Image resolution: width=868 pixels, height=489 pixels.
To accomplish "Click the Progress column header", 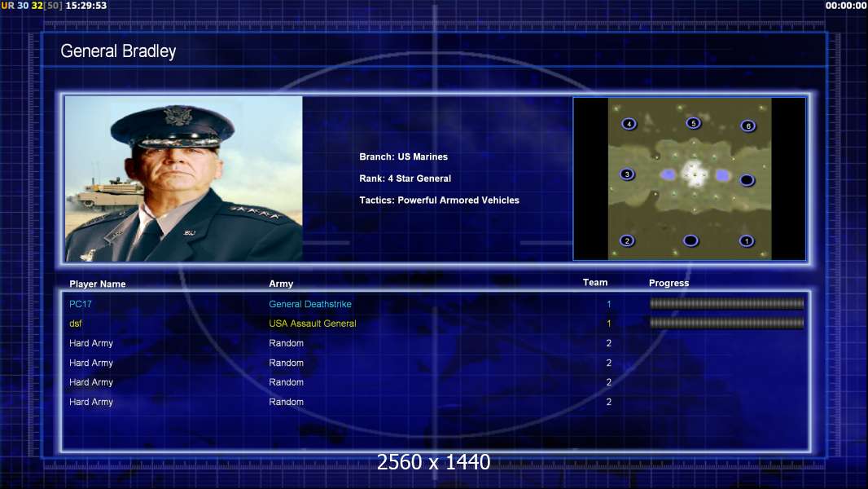I will (x=669, y=283).
